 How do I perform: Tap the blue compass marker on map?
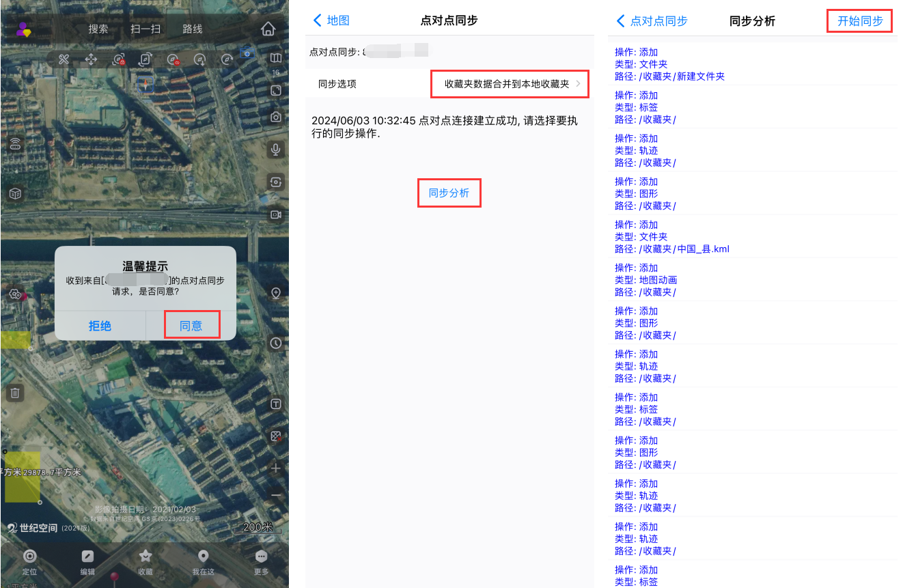[145, 85]
